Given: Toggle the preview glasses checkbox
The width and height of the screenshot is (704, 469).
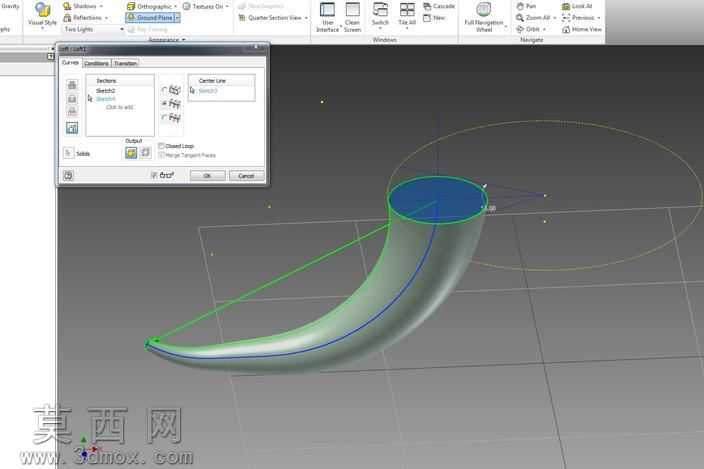Looking at the screenshot, I should click(x=154, y=175).
